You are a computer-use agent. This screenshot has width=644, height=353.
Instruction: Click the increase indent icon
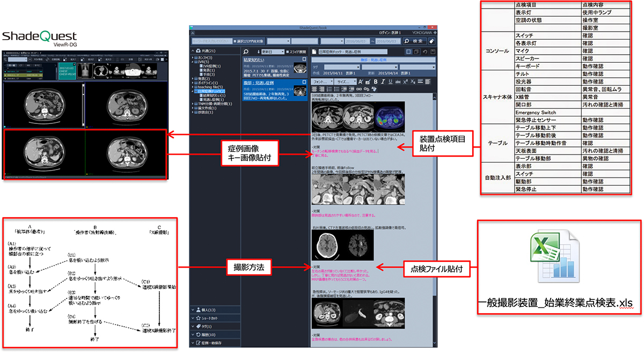(x=352, y=89)
